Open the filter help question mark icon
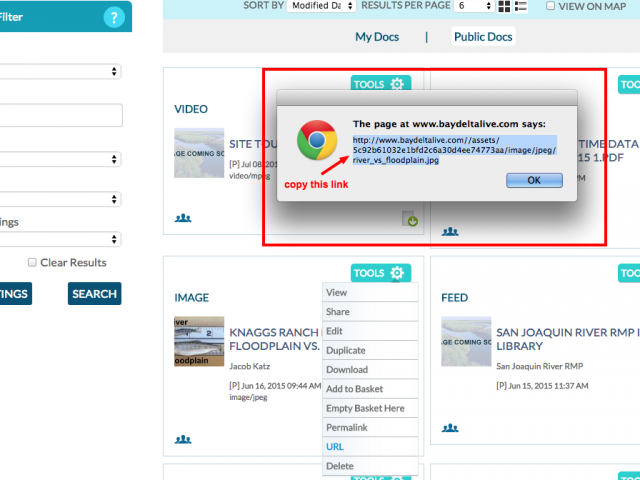640x480 pixels. coord(114,17)
